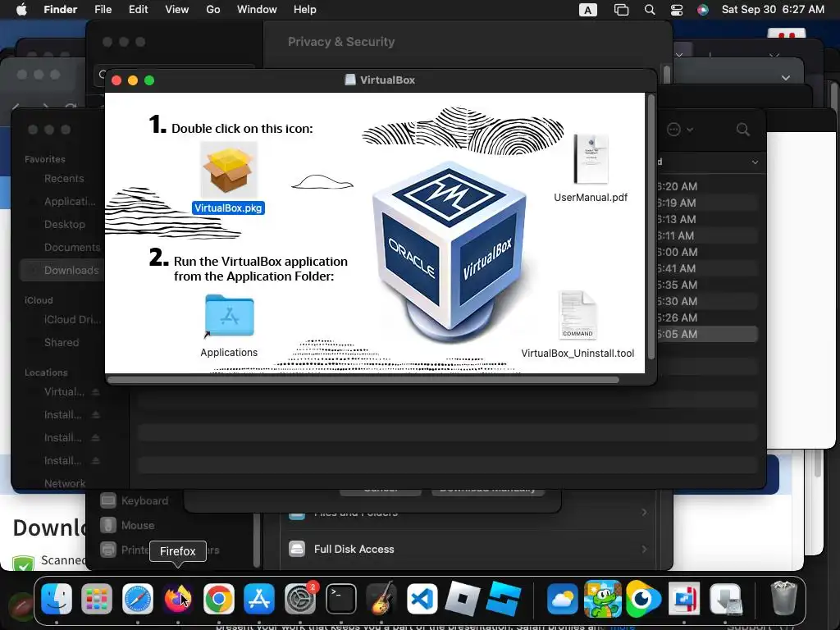Open System Settings with update badge in dock
Screen dimensions: 840x630
pos(300,598)
